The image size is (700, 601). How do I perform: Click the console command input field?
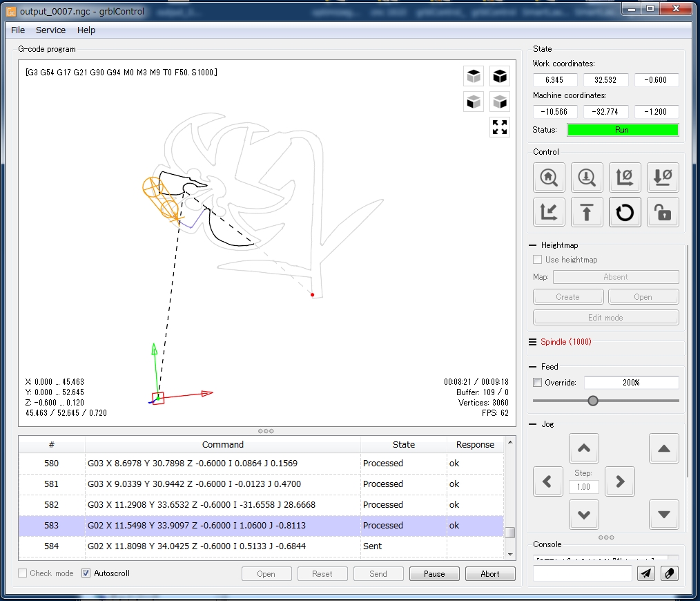583,573
